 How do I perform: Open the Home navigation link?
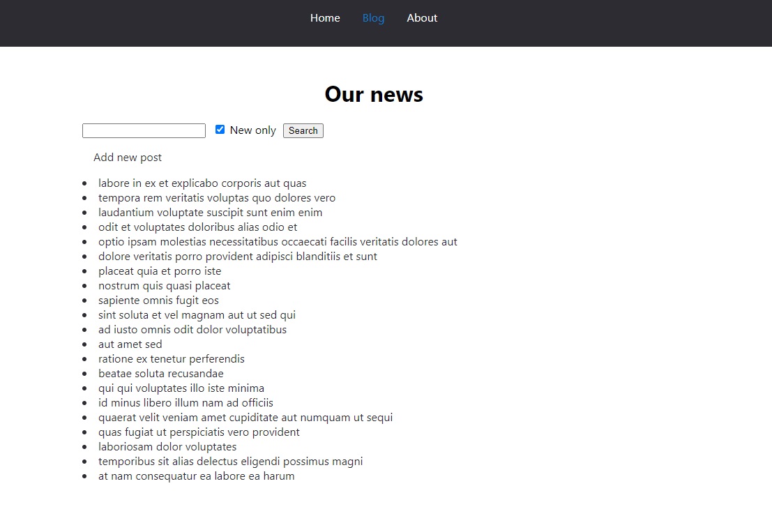coord(325,18)
